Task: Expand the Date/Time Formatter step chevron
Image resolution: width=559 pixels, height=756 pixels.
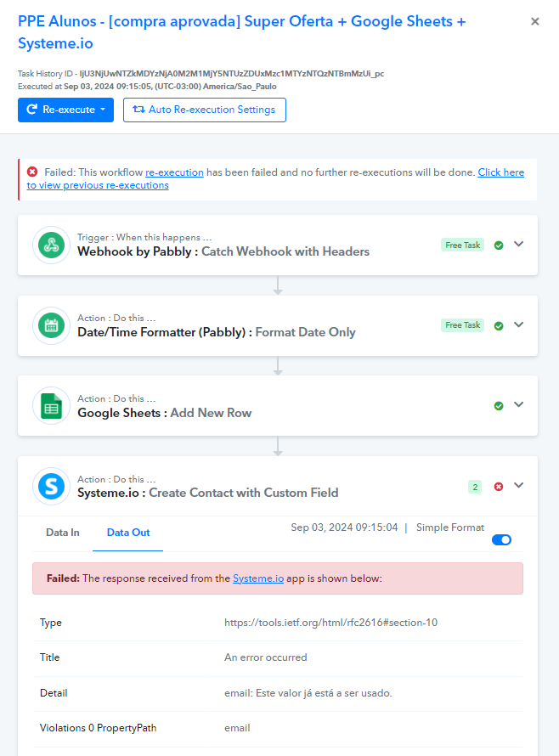Action: point(518,324)
